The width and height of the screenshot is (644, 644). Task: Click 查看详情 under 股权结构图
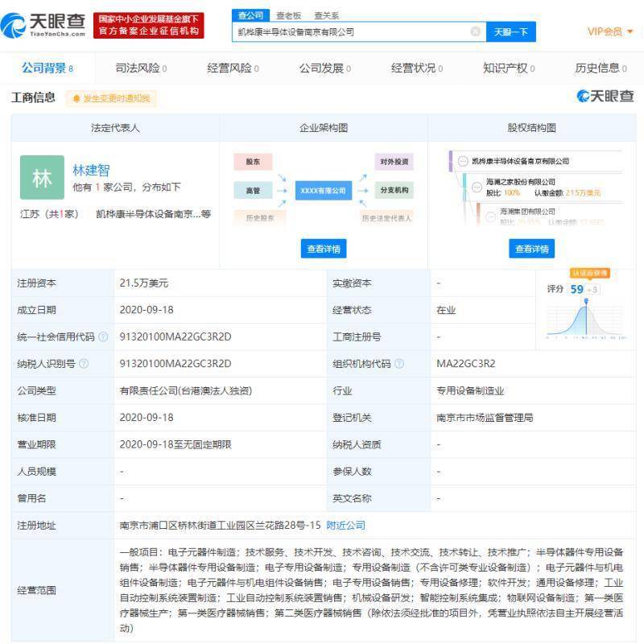[532, 249]
